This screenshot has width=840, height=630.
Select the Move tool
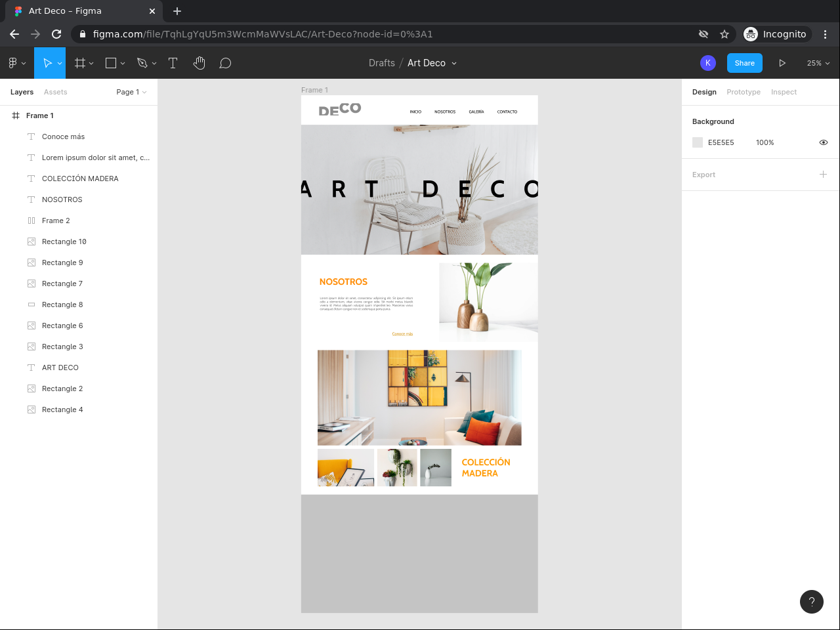47,63
